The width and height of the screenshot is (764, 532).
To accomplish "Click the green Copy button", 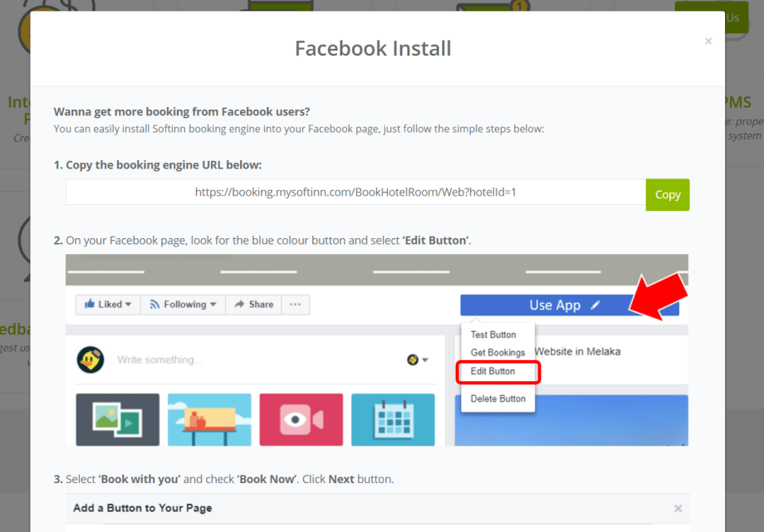I will click(x=667, y=195).
